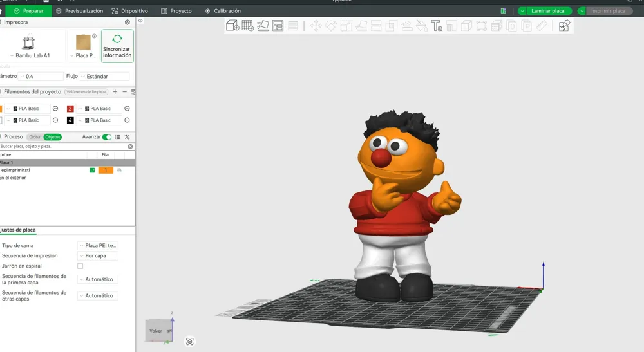Click the red filament 2 color swatch

click(70, 109)
